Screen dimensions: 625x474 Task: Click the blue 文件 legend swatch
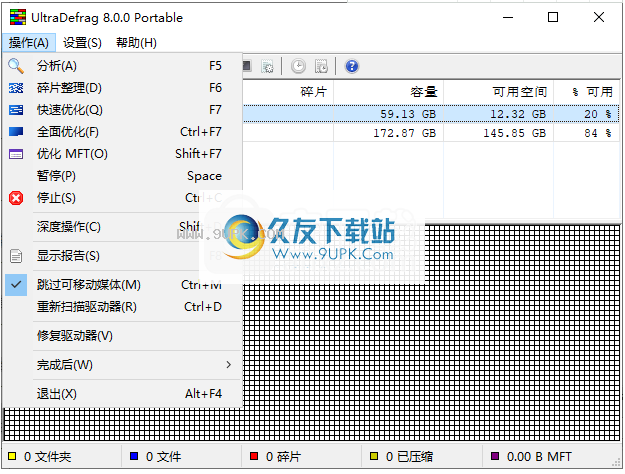(x=134, y=456)
